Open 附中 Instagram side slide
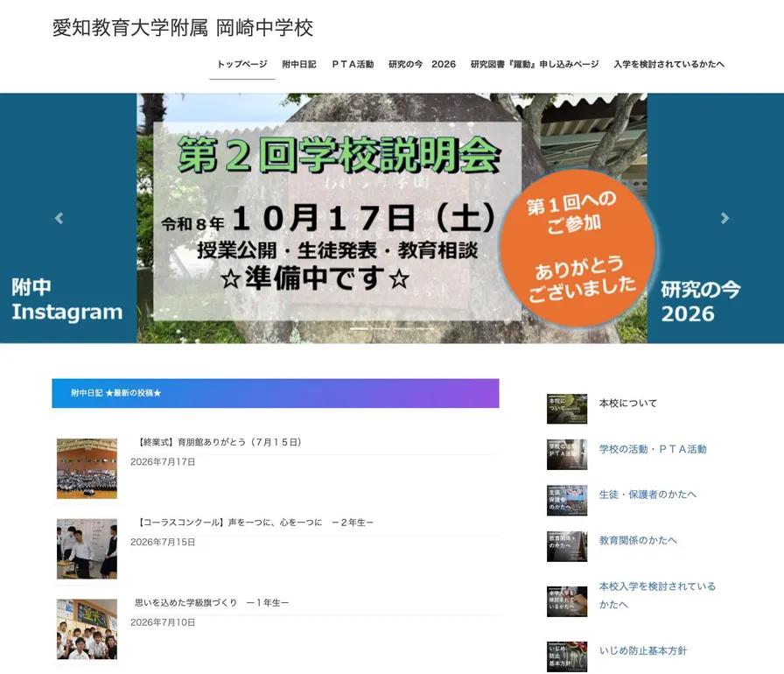784x674 pixels. point(68,218)
